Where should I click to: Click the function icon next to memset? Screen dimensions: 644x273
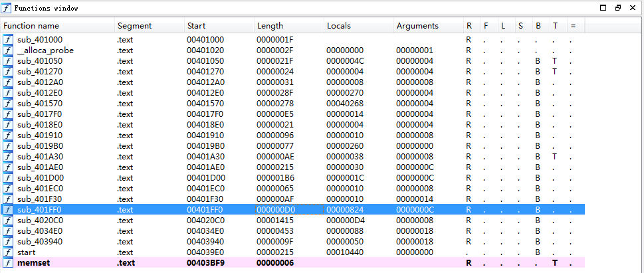(8, 263)
